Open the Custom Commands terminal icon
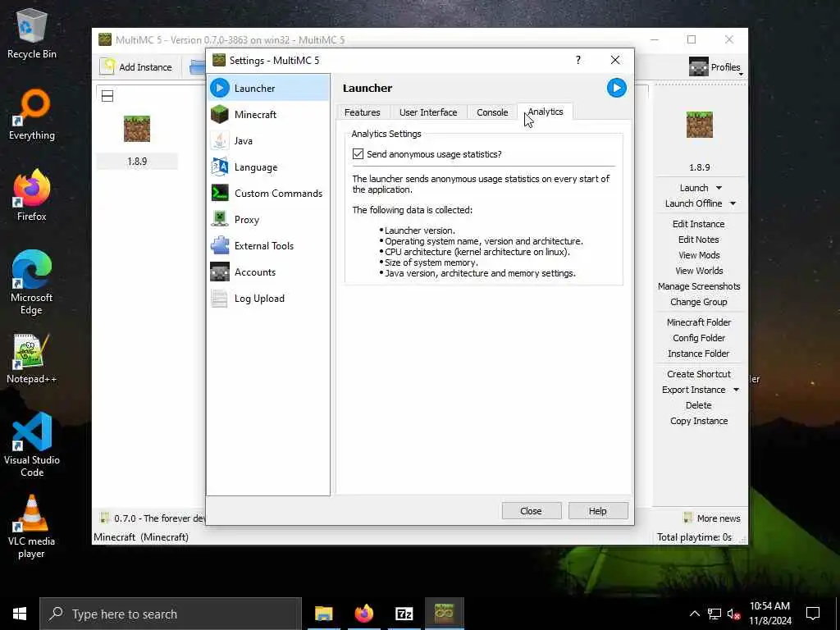Screen dimensions: 840x630 point(220,193)
